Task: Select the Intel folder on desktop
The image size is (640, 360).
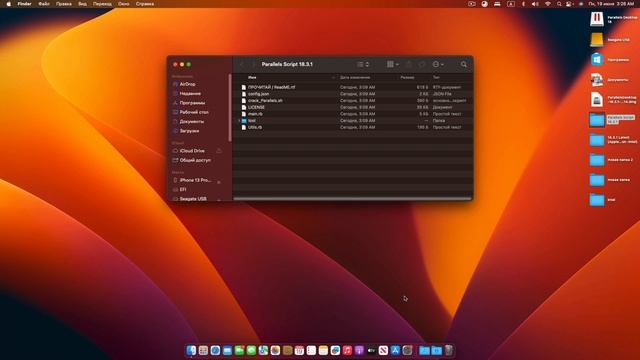Action: pos(597,200)
